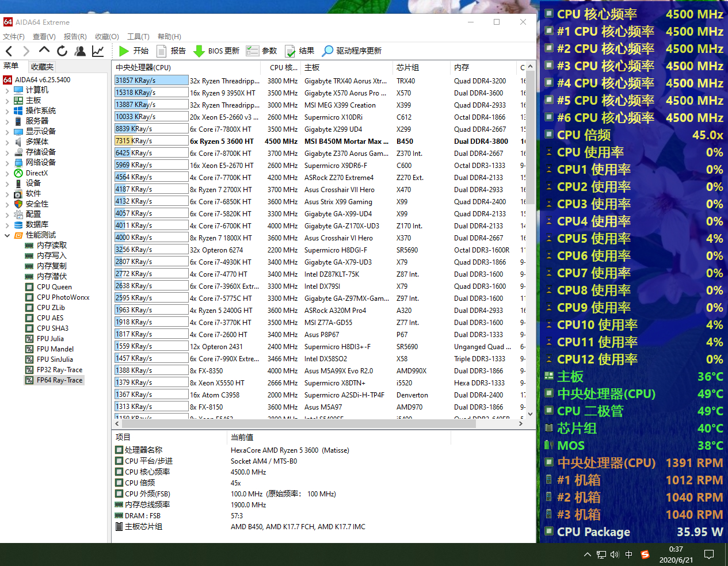Screen dimensions: 728x566
Task: Select the 31857 KRay/s result bar
Action: (x=151, y=81)
